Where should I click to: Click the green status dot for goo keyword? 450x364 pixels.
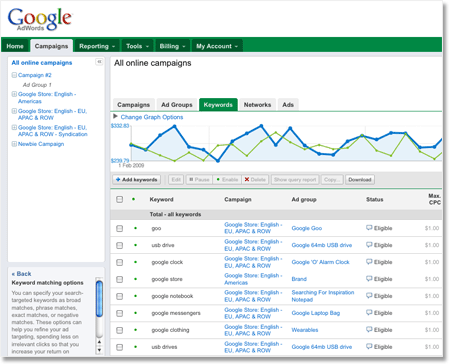135,228
